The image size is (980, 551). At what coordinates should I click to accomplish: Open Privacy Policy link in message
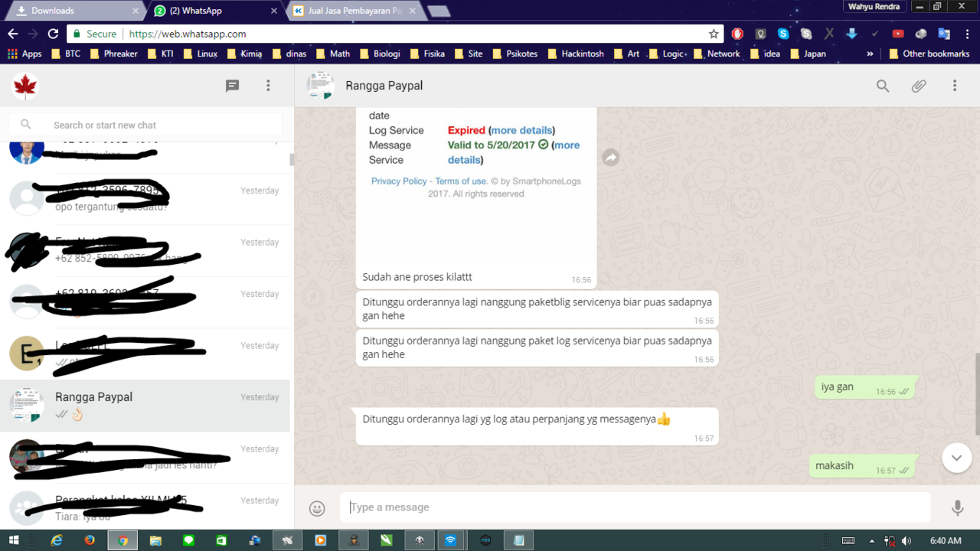399,181
